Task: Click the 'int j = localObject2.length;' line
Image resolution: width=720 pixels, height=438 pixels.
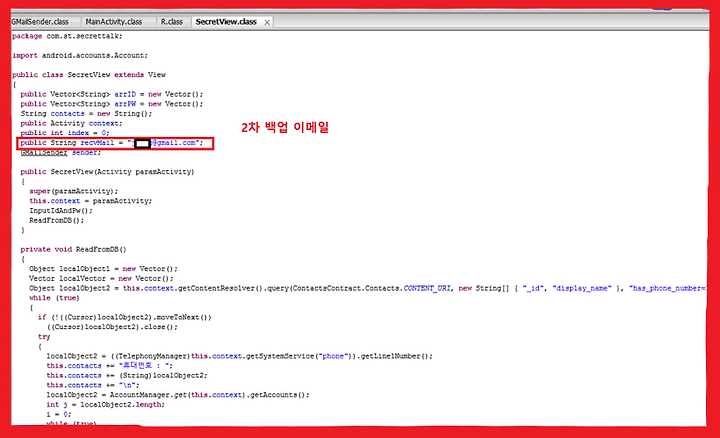Action: (x=105, y=404)
